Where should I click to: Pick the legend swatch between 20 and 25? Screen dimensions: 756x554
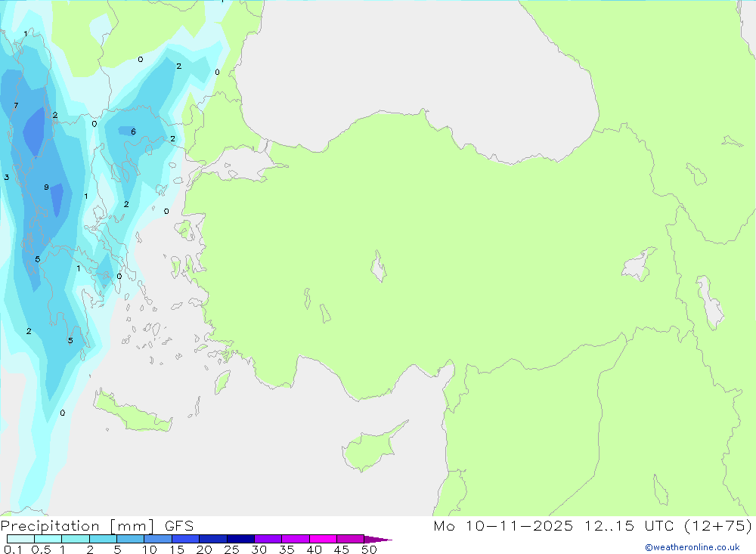212,539
